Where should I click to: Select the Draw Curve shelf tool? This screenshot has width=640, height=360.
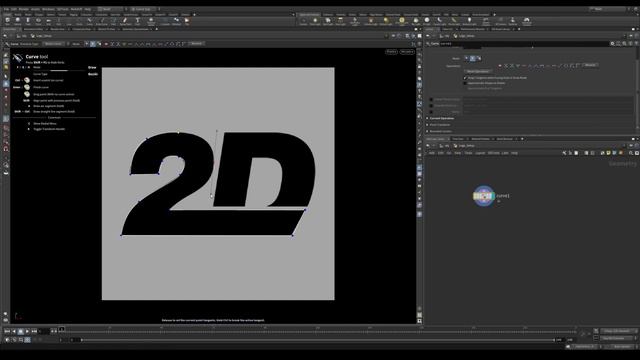click(x=102, y=21)
